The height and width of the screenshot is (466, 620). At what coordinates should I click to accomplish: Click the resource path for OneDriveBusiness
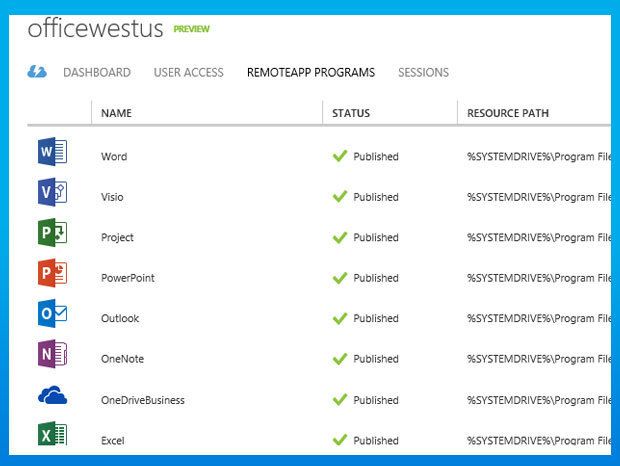[x=539, y=400]
